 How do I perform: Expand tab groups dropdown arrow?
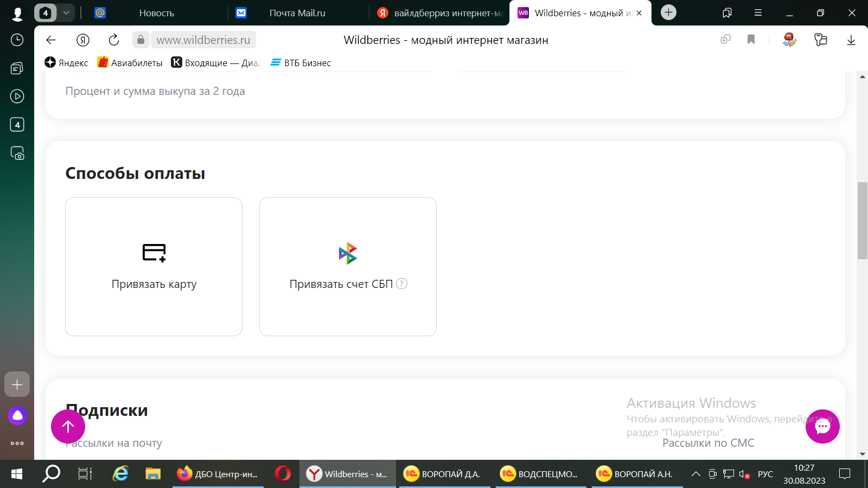coord(66,13)
